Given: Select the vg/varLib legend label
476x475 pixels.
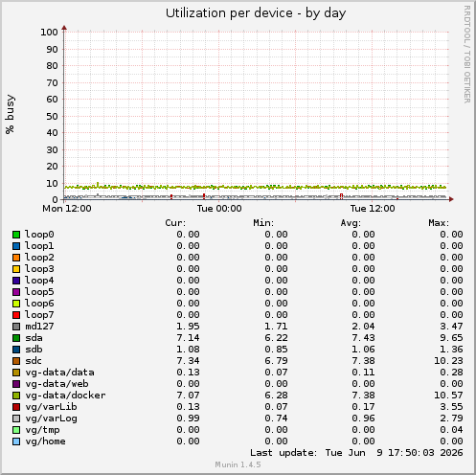Looking at the screenshot, I should click(51, 407).
